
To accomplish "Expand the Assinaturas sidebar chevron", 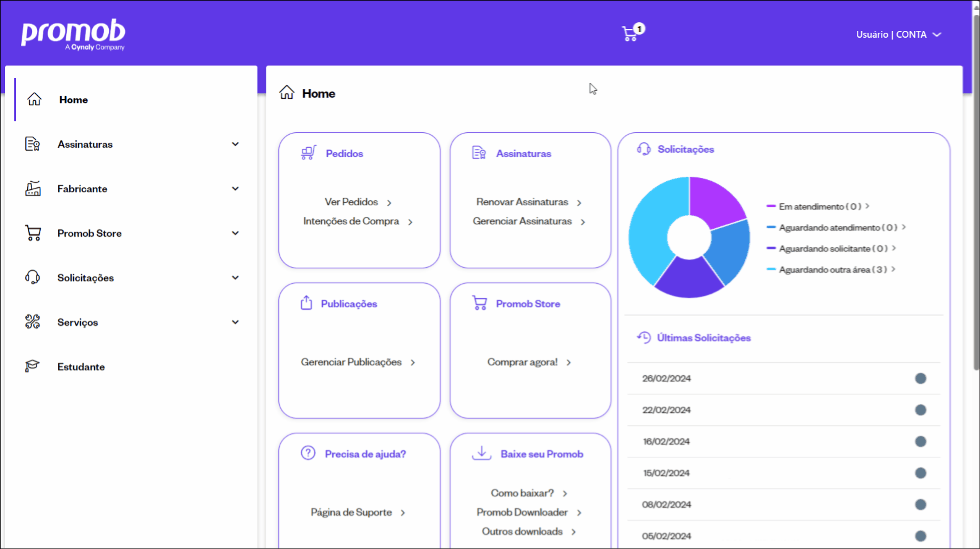I will point(235,144).
